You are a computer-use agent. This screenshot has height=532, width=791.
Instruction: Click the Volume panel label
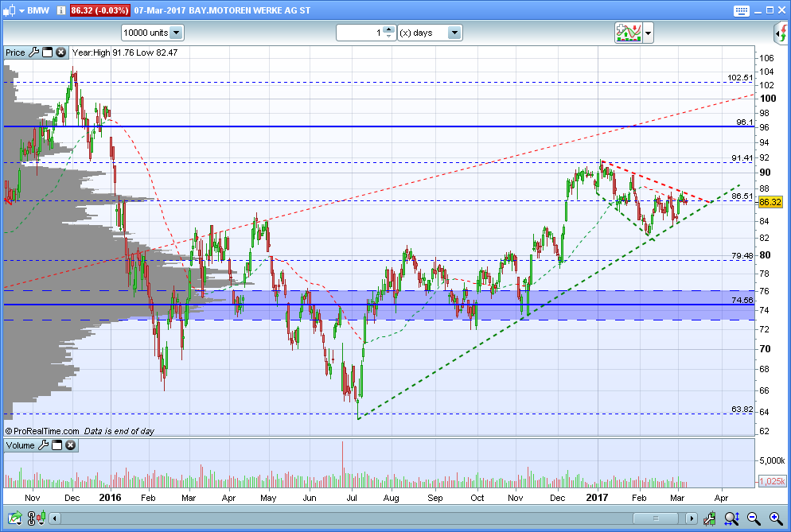pos(20,445)
